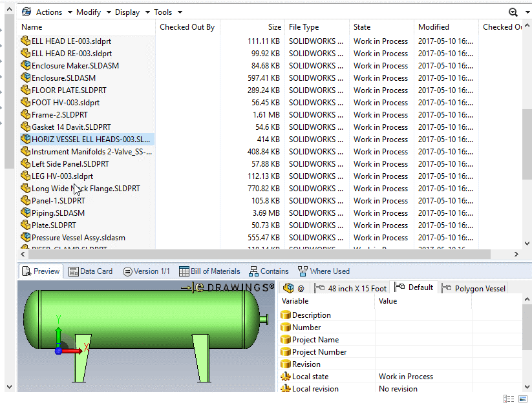Click the Description variable row
This screenshot has width=532, height=407.
pyautogui.click(x=400, y=315)
